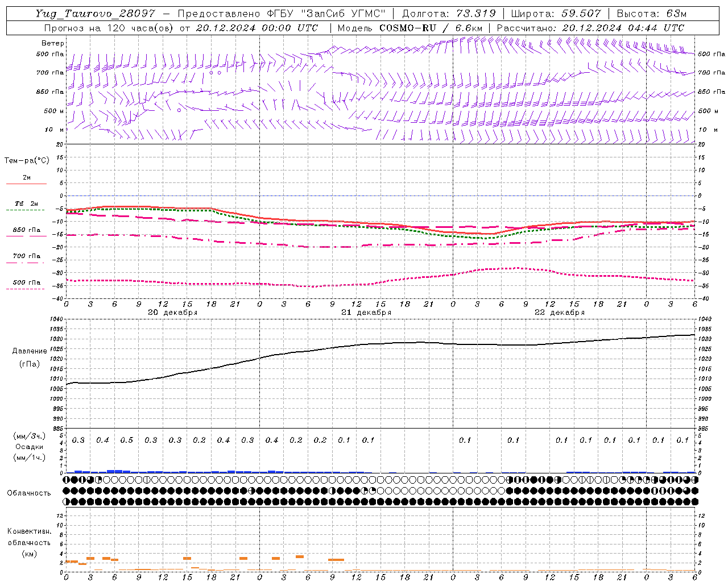Click the (мм/3ч.) precipitation unit label

(x=30, y=436)
